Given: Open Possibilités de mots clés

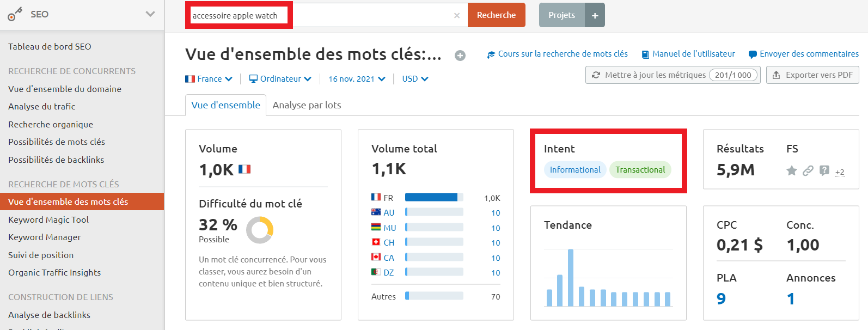Looking at the screenshot, I should pyautogui.click(x=57, y=142).
